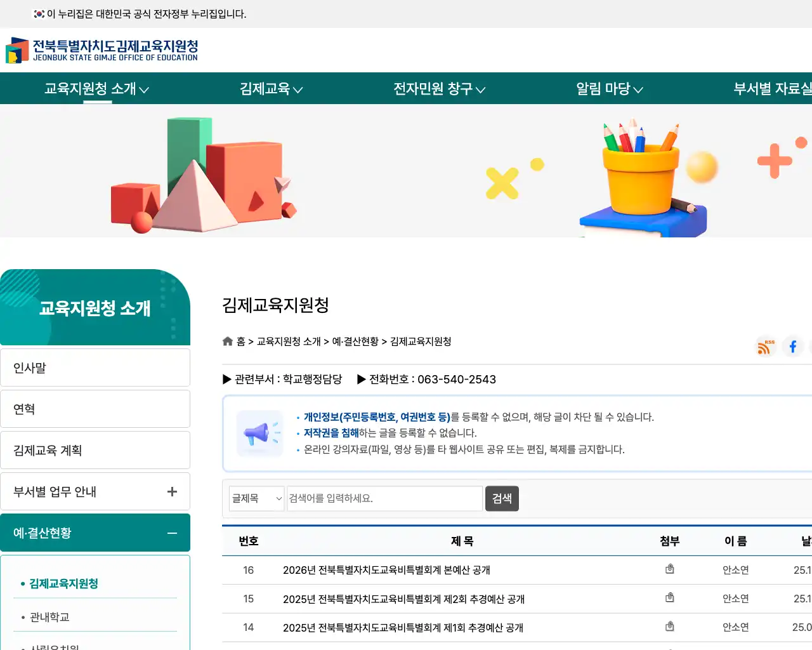812x650 pixels.
Task: Click the home icon in the breadcrumb
Action: tap(227, 341)
